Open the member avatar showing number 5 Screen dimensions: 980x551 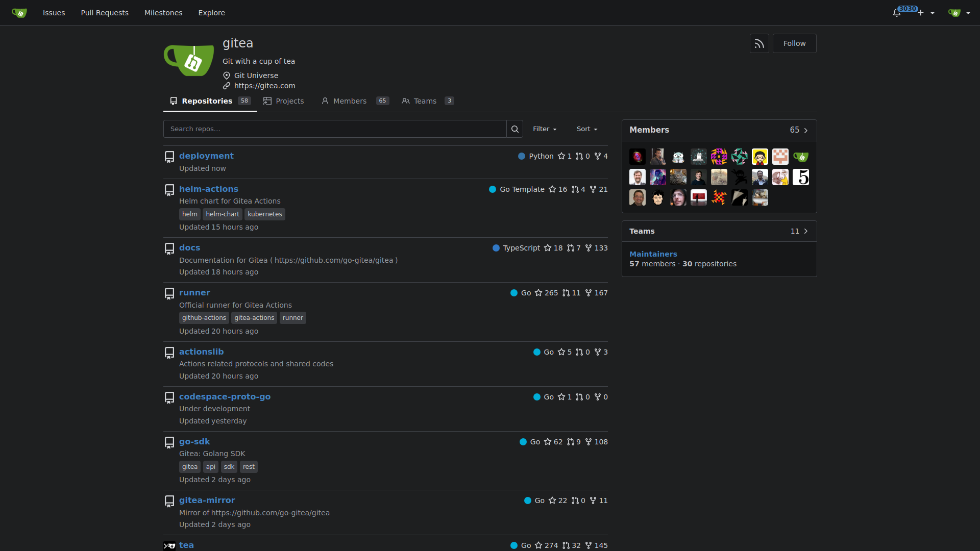pos(801,177)
